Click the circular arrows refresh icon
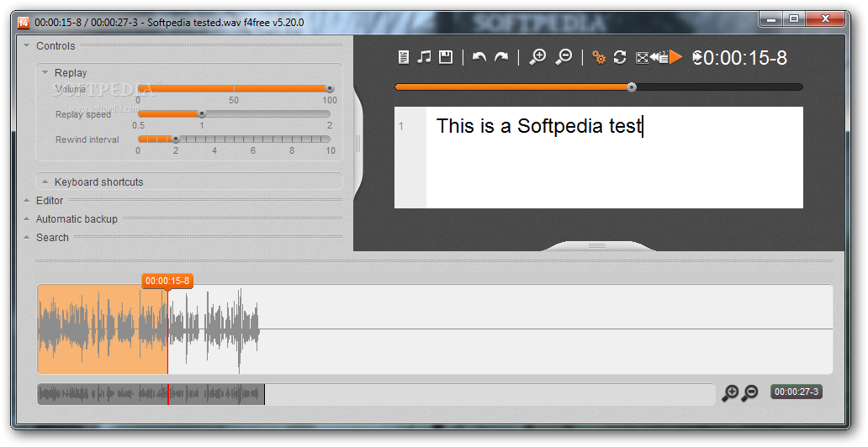This screenshot has width=868, height=447. point(620,57)
